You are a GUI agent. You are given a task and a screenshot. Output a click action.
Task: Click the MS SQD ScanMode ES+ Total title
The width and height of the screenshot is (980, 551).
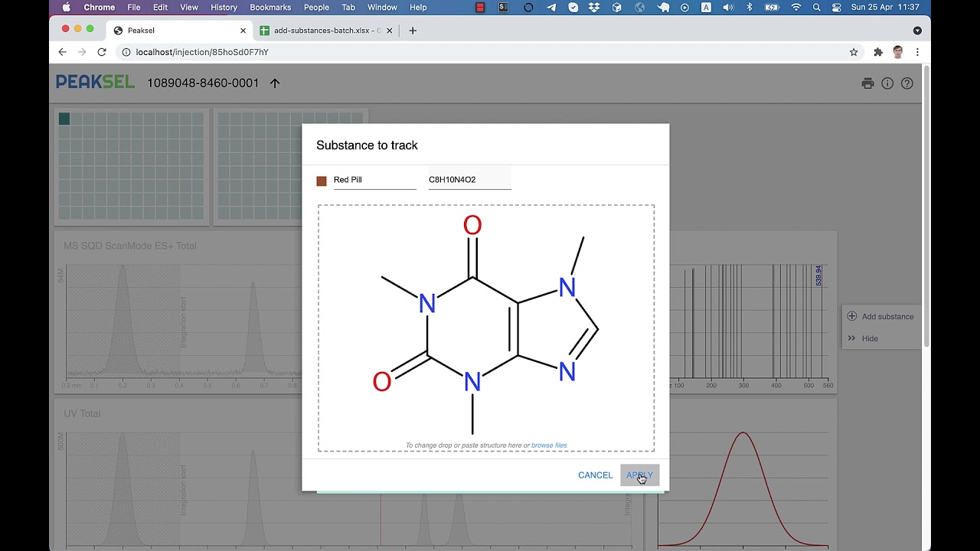point(130,246)
